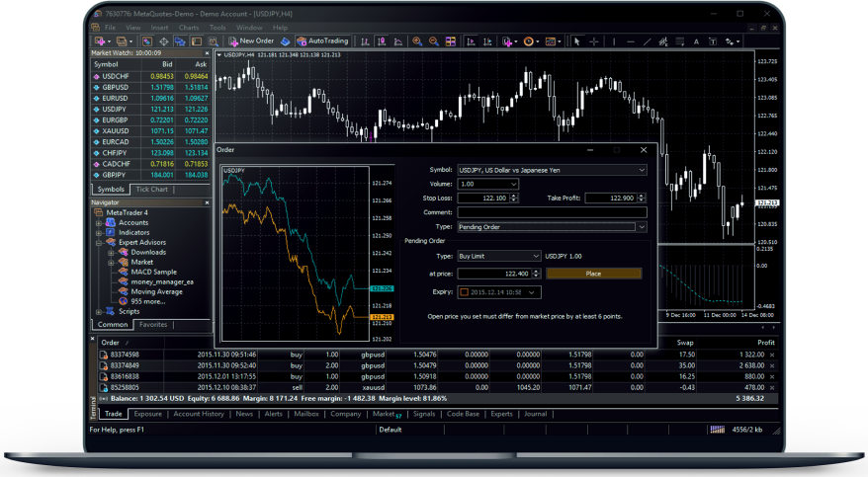Select the Trendline drawing tool

(x=648, y=41)
